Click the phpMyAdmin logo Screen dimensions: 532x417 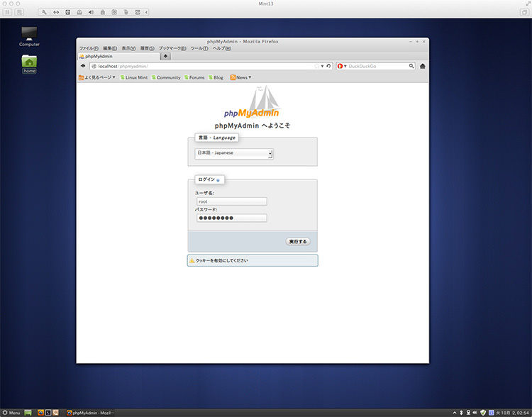click(252, 102)
